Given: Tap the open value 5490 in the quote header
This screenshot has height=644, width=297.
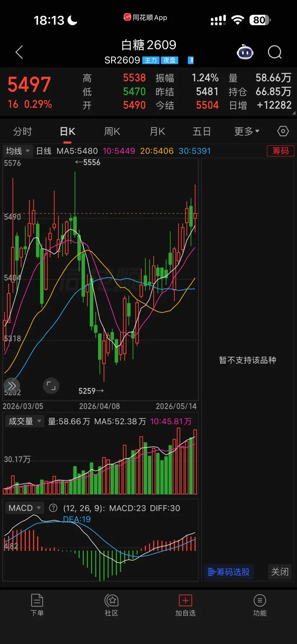Looking at the screenshot, I should (x=135, y=105).
